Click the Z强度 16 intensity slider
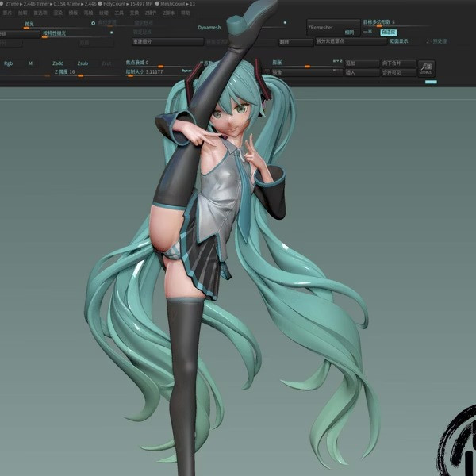This screenshot has height=476, width=476. tap(87, 73)
